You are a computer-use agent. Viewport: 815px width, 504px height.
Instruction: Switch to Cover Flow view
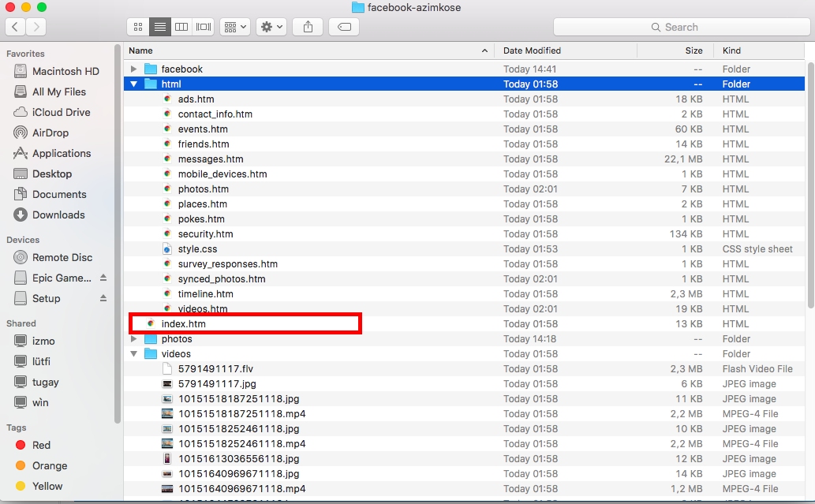pyautogui.click(x=204, y=27)
